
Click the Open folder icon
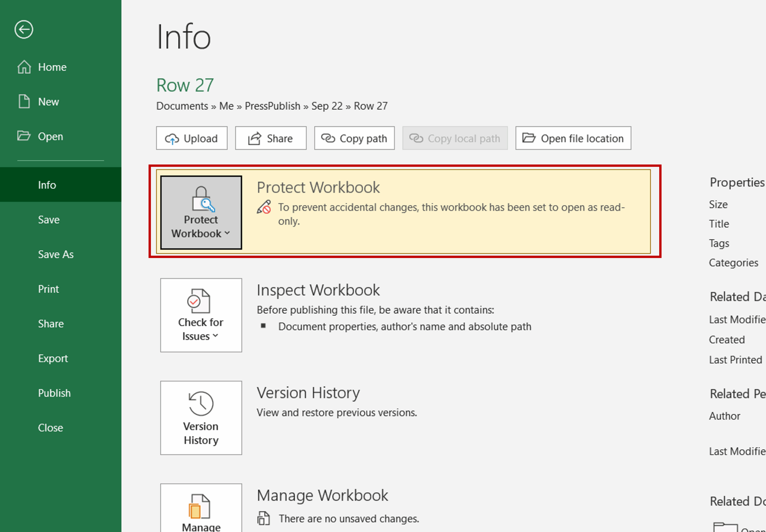24,136
